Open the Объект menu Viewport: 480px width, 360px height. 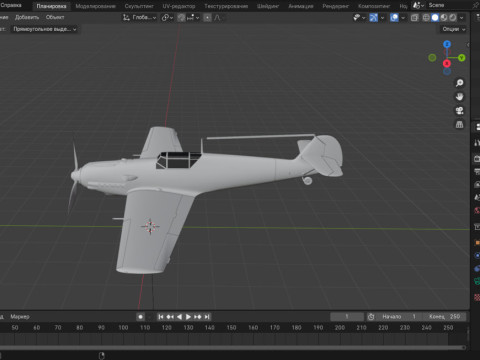(x=55, y=17)
